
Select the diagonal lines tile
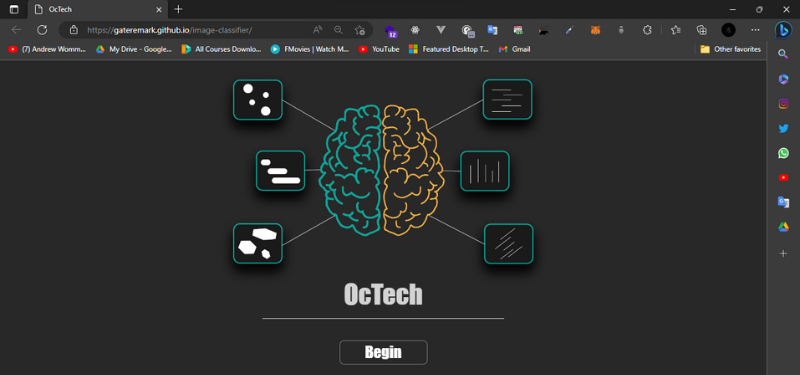pos(509,244)
